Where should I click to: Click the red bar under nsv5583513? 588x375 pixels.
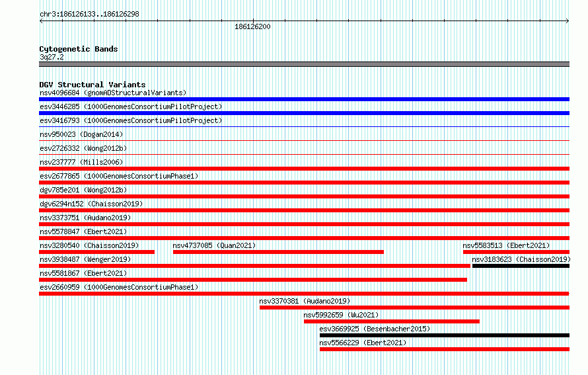pos(517,252)
